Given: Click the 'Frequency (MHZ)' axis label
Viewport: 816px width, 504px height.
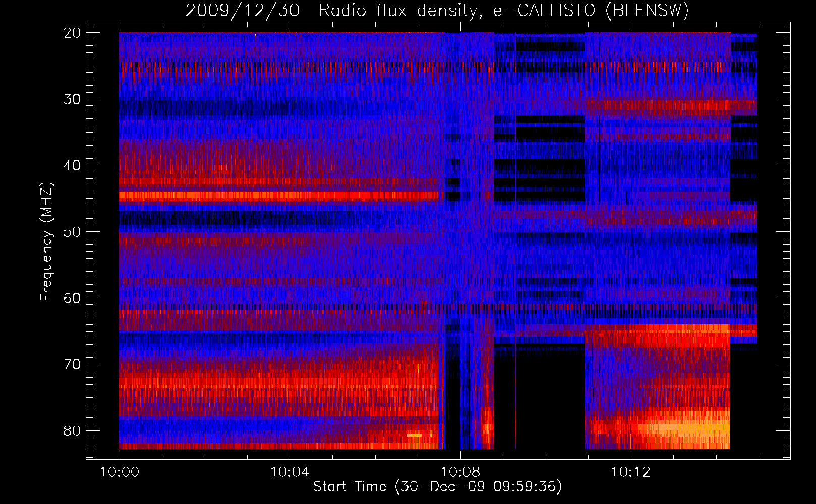Looking at the screenshot, I should tap(46, 242).
